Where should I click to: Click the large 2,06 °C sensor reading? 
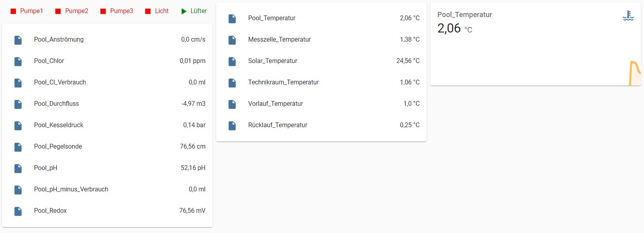click(x=455, y=29)
